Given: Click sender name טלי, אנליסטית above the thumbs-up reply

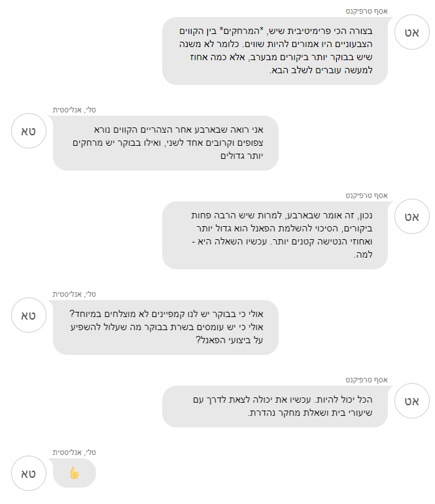Looking at the screenshot, I should (x=75, y=452).
